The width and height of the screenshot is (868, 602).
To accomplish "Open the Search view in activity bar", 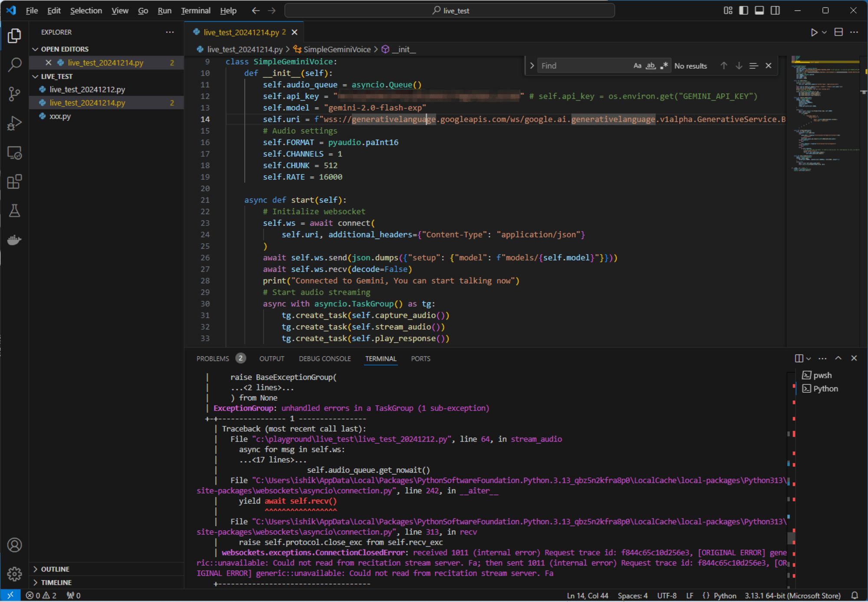I will 14,65.
